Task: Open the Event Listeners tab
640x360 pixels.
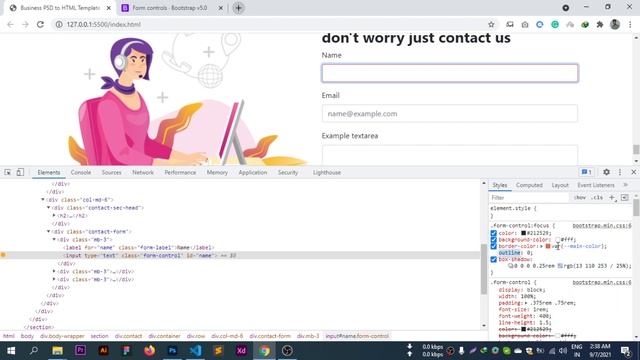Action: click(x=596, y=185)
